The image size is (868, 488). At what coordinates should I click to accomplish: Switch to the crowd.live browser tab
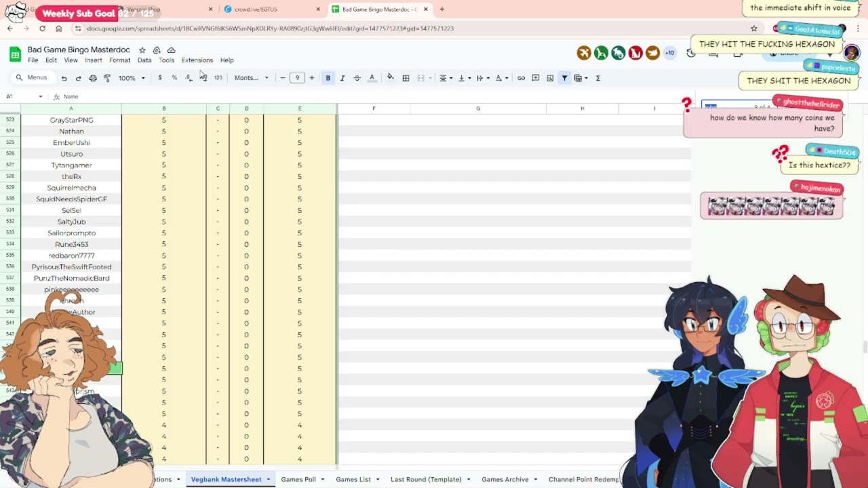point(271,9)
